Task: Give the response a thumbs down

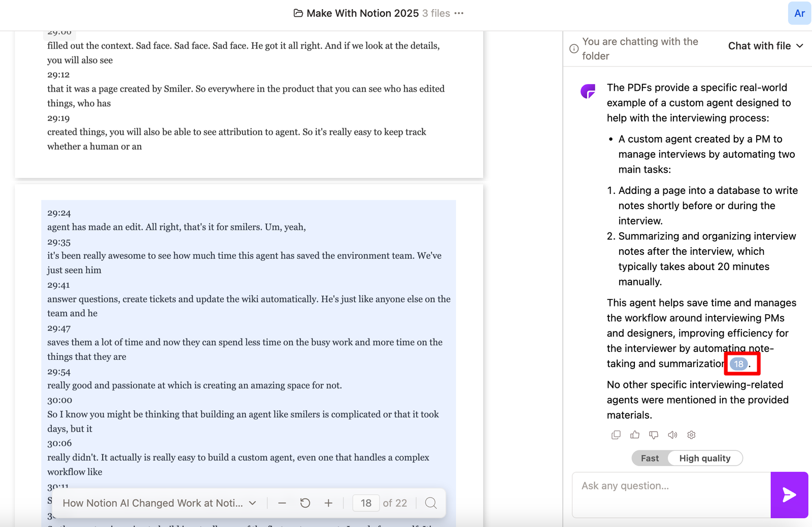Action: [654, 435]
